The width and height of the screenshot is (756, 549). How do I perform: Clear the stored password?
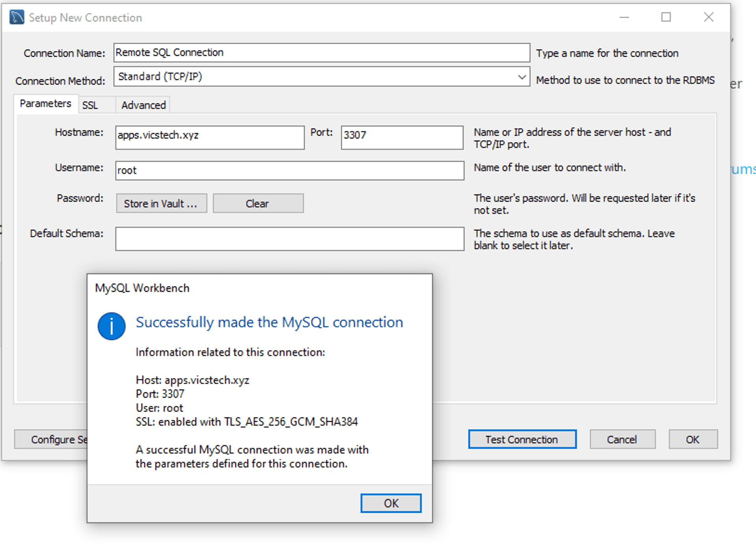(x=258, y=204)
